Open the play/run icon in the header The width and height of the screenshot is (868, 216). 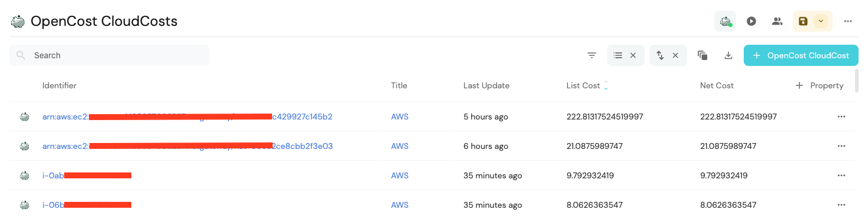751,21
